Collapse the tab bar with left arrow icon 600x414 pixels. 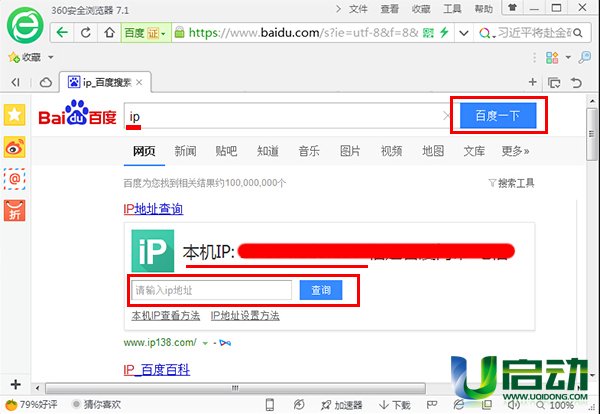tap(15, 82)
